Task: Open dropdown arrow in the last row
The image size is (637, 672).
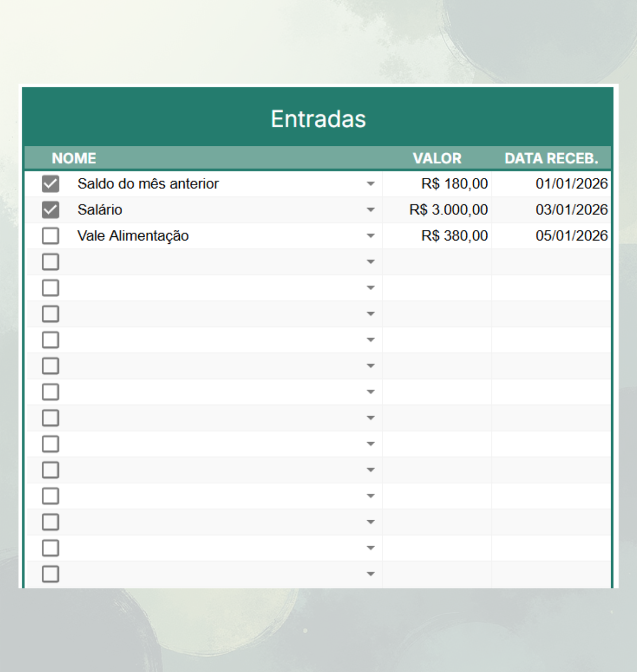Action: coord(370,574)
